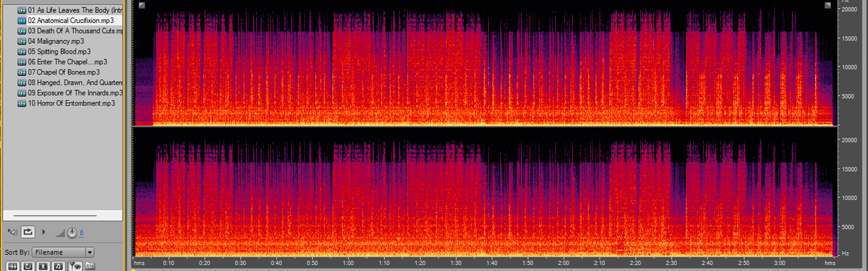The height and width of the screenshot is (271, 868).
Task: Select file 09 Exposure Of The Innards.mp3
Action: tap(75, 93)
